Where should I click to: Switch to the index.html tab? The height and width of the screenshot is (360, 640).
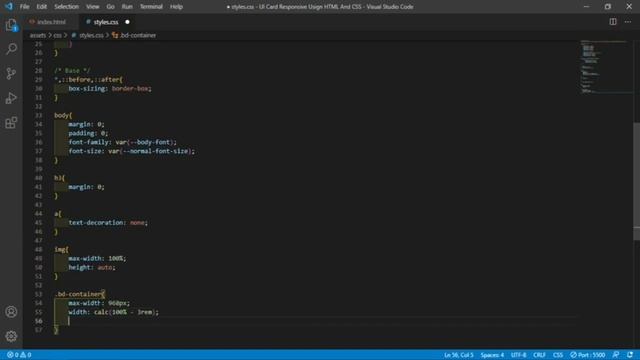point(51,22)
